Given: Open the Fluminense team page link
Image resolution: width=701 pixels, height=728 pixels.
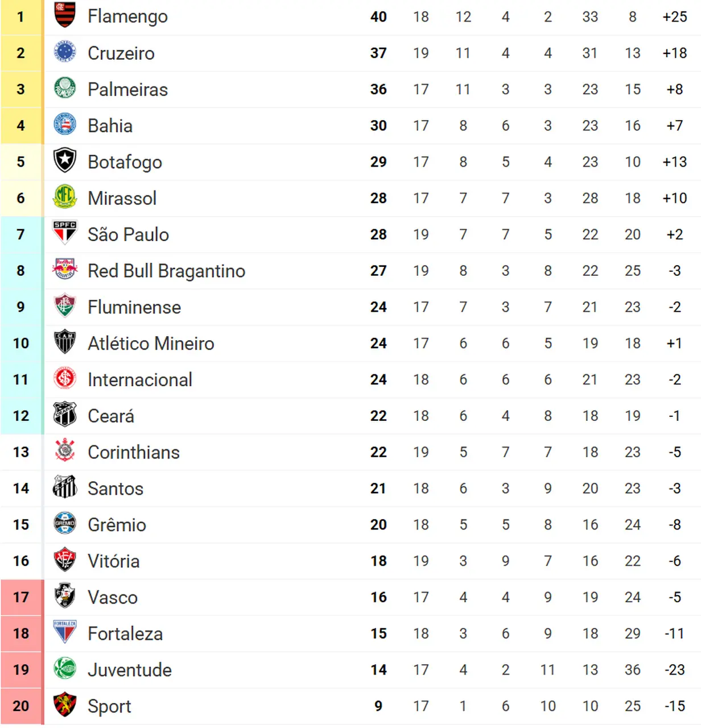Looking at the screenshot, I should (x=134, y=307).
